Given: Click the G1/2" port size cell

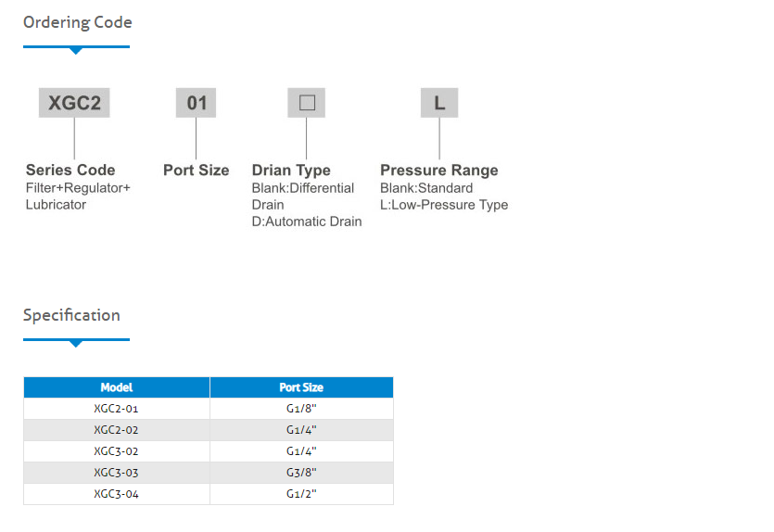Looking at the screenshot, I should coord(301,493).
